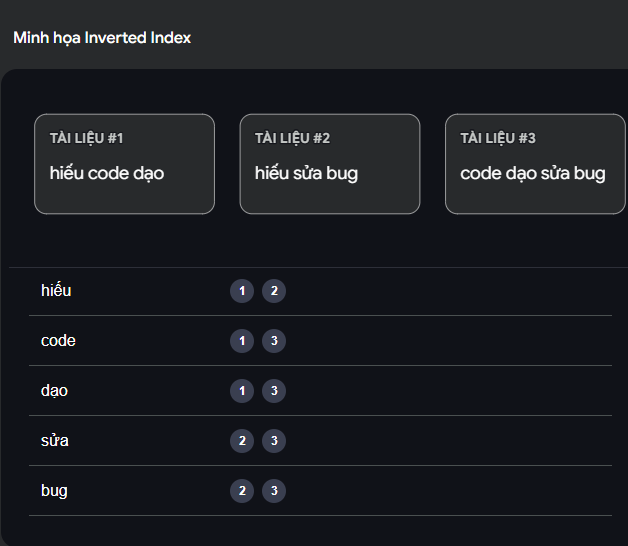Click document badge 2 in sửa row

coord(242,441)
